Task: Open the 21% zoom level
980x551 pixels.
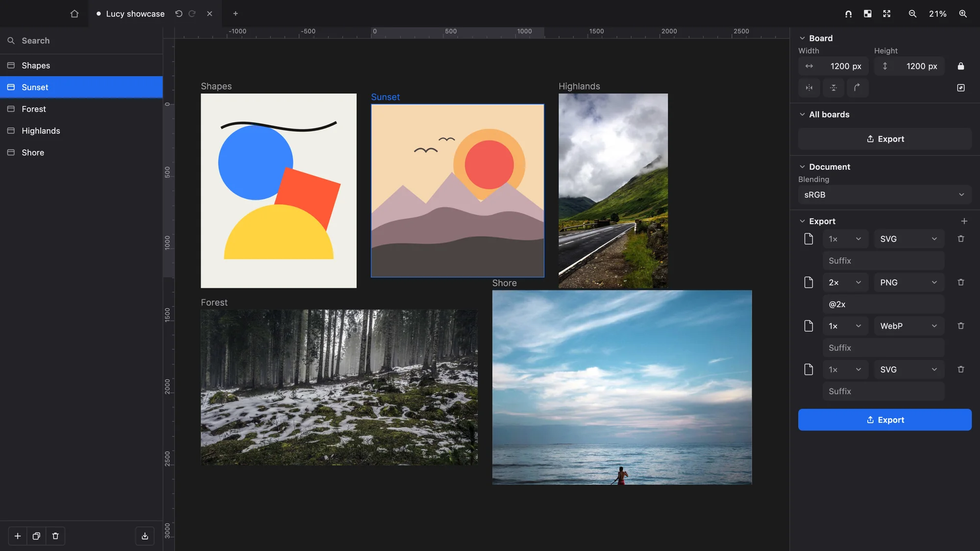Action: 937,14
